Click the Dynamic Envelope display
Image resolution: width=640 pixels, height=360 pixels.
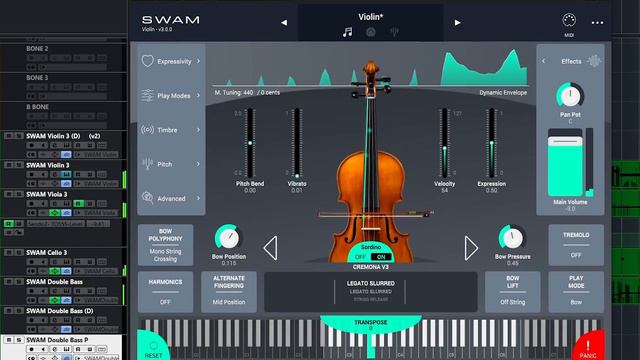click(x=370, y=68)
